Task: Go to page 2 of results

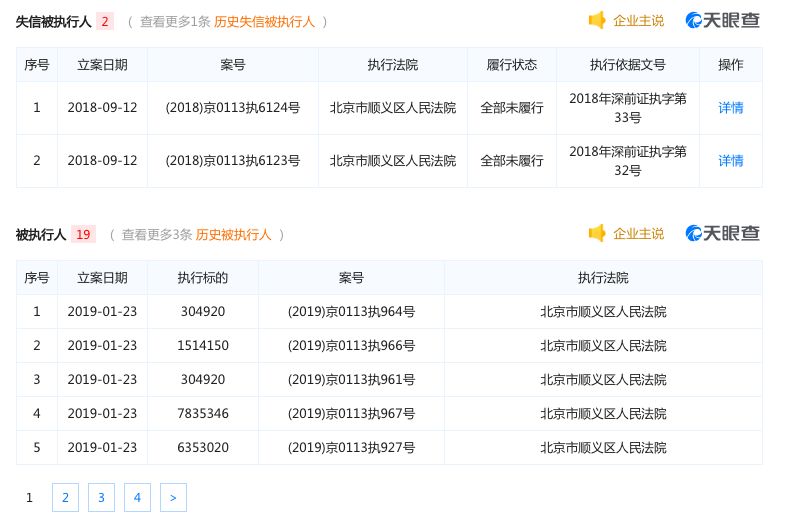Action: pyautogui.click(x=65, y=497)
